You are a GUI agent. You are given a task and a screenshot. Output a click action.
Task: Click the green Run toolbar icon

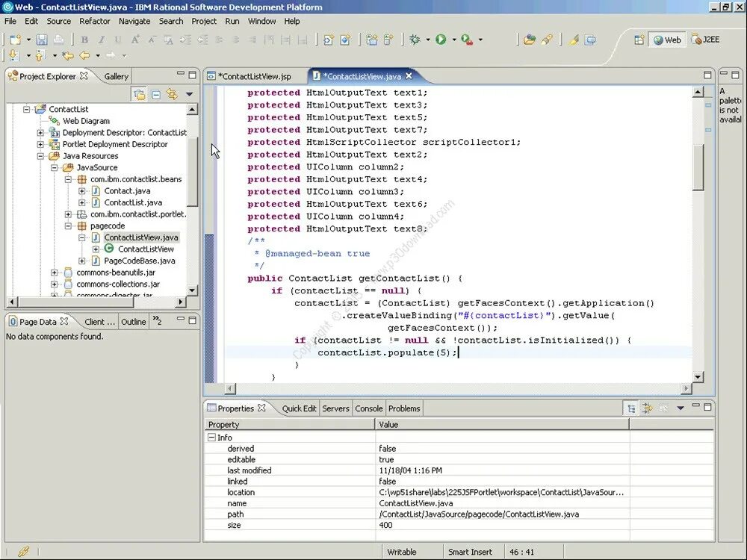[x=441, y=40]
